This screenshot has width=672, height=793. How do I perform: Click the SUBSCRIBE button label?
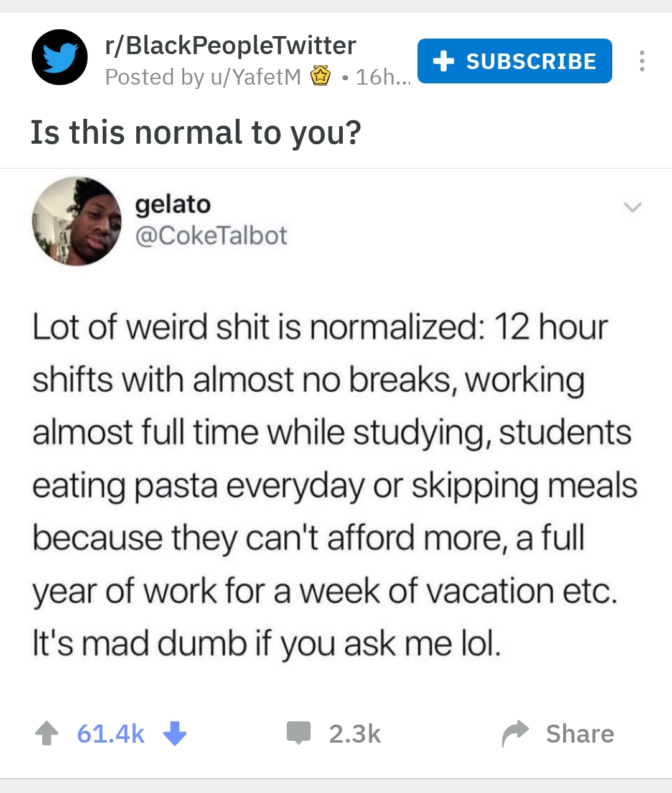(x=531, y=61)
